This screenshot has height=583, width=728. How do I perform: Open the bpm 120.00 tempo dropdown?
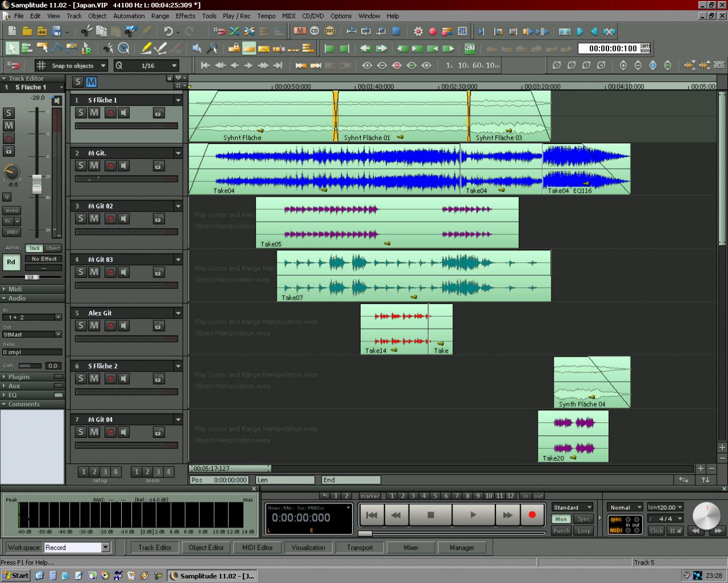pyautogui.click(x=680, y=507)
